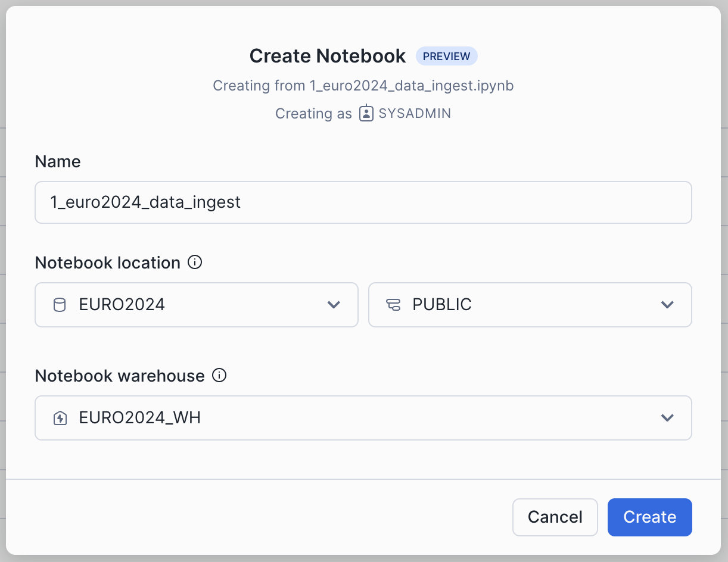
Task: Click the PREVIEW badge
Action: click(x=446, y=57)
